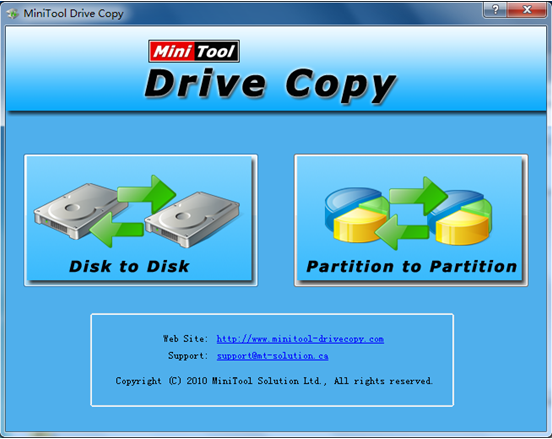Screen dimensions: 552x439
Task: Click the Copyright 2010 MiniTool Solution text
Action: [274, 381]
